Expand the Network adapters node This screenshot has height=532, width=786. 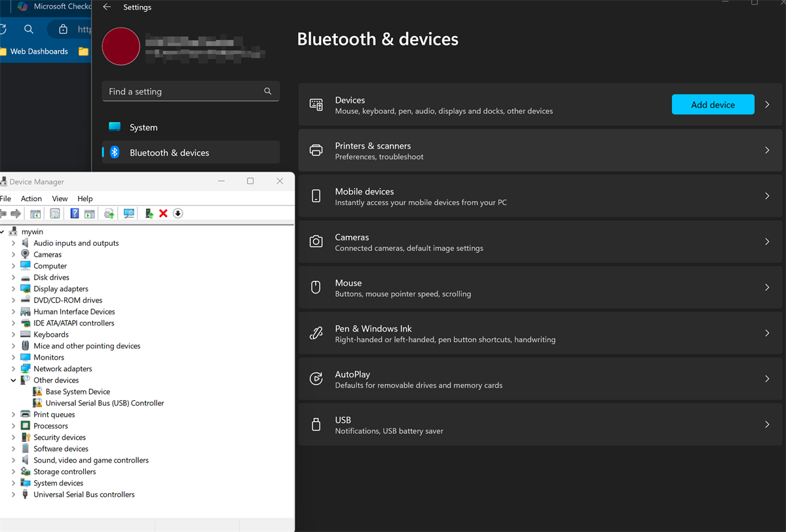(13, 369)
